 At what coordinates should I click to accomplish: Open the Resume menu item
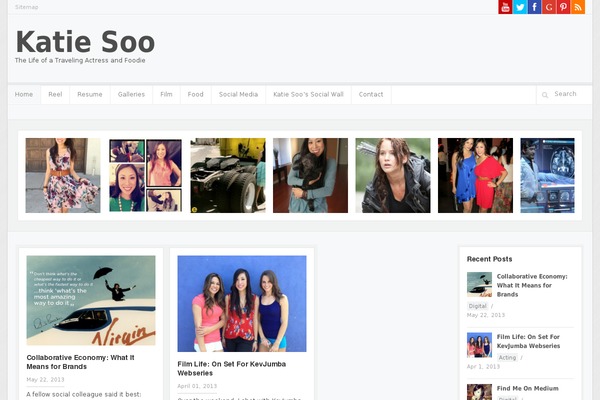tap(90, 94)
